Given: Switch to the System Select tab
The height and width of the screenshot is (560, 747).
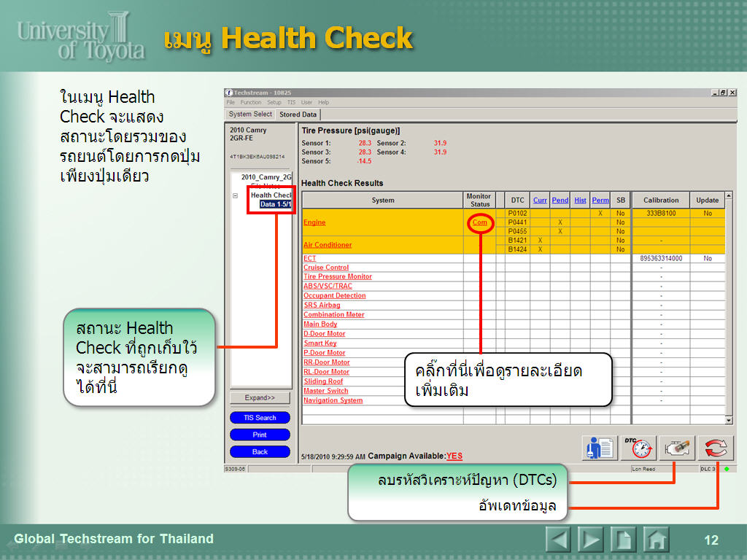Looking at the screenshot, I should 250,114.
